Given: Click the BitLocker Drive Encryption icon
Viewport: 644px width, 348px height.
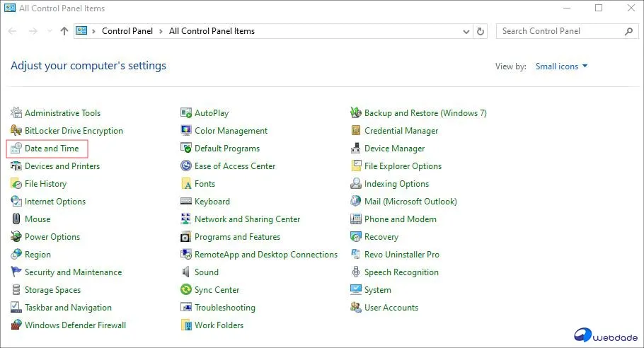Looking at the screenshot, I should (x=17, y=131).
